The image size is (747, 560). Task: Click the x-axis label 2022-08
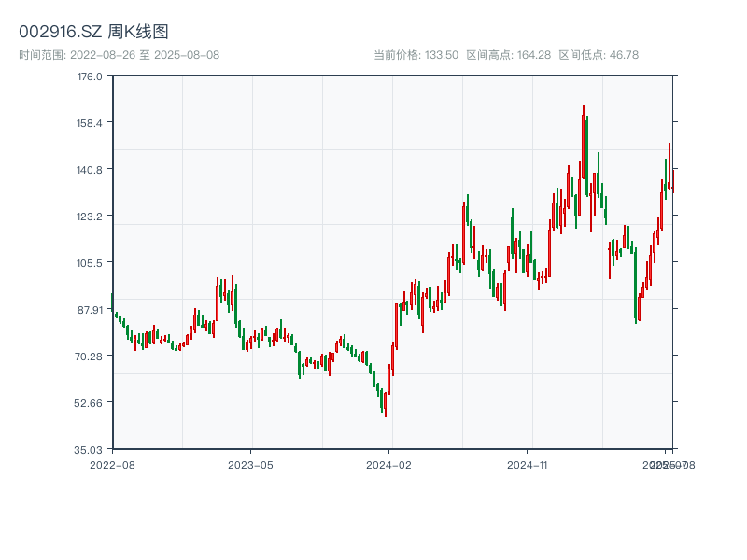(112, 465)
